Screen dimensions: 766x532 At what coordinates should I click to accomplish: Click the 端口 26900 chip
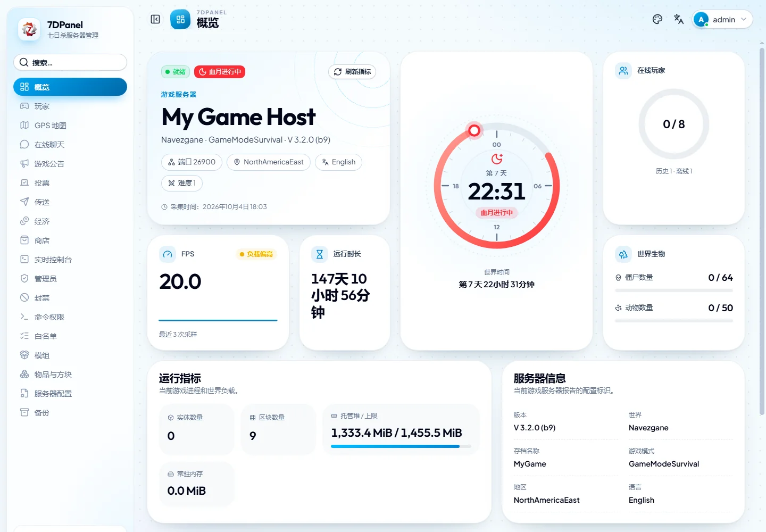(x=192, y=162)
